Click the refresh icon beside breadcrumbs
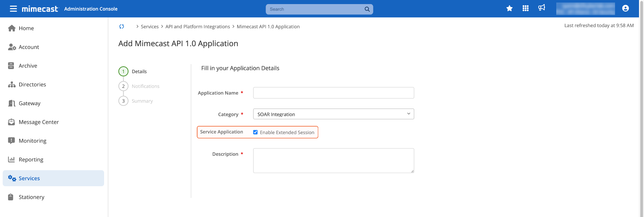 coord(122,27)
